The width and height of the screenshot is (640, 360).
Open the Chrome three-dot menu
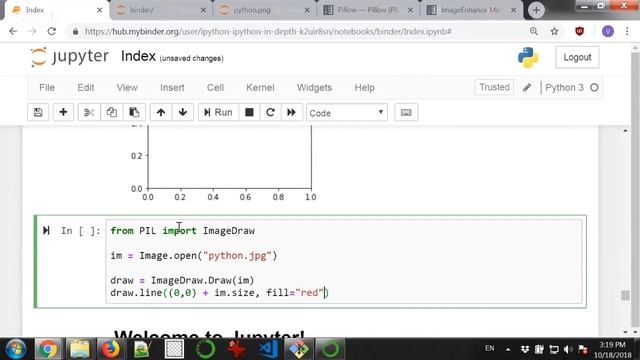pyautogui.click(x=627, y=31)
